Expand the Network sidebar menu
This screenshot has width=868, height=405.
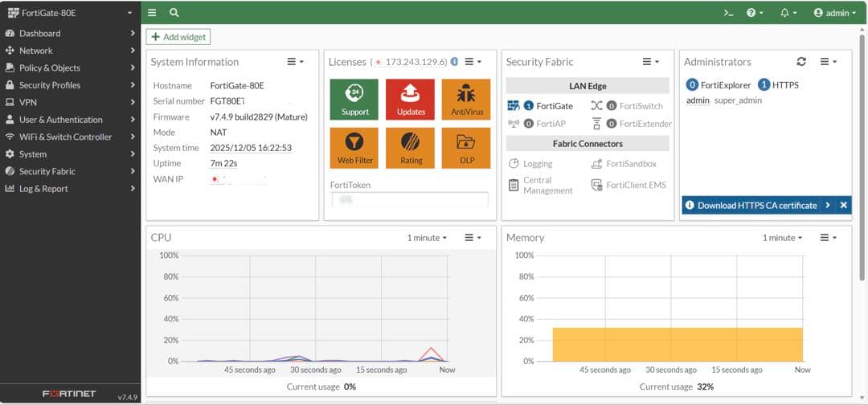pos(70,51)
